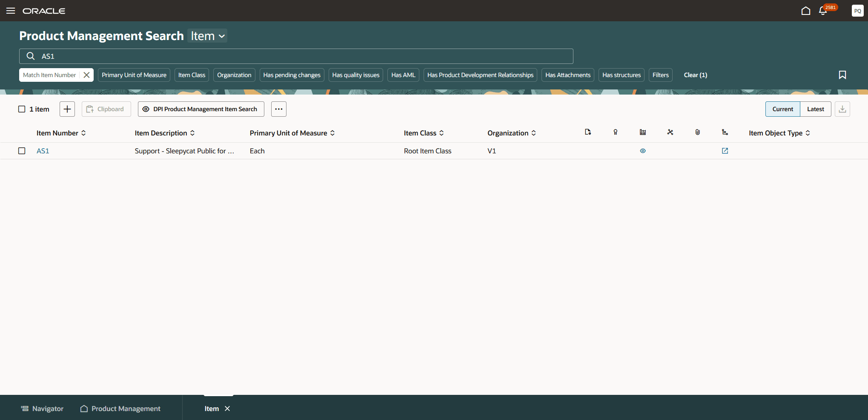The image size is (868, 420).
Task: Click the Root Item Class cell
Action: (x=428, y=151)
